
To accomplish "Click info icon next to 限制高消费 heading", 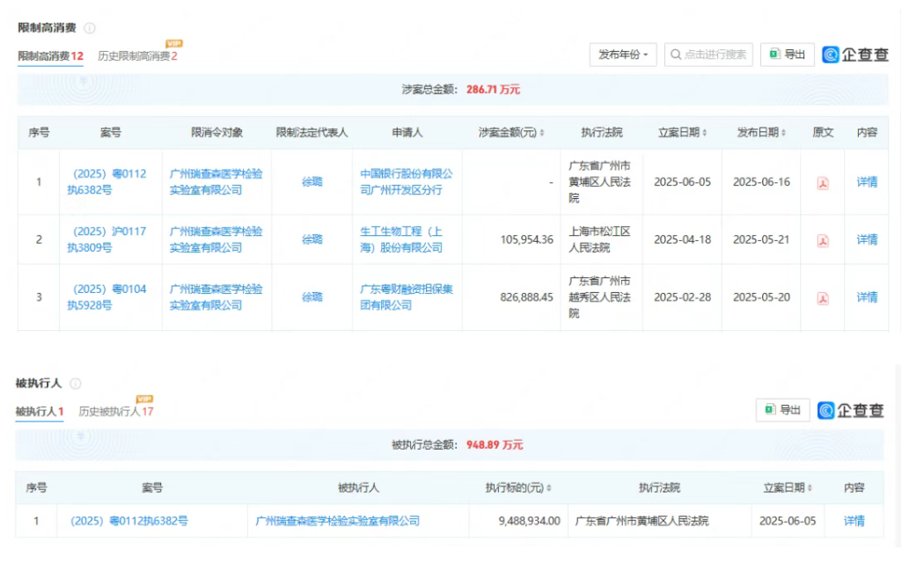I will click(x=90, y=28).
